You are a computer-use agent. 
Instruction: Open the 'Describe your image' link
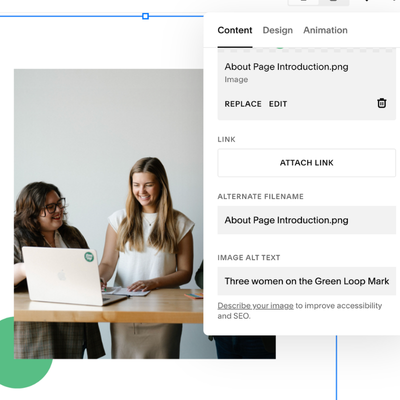255,306
